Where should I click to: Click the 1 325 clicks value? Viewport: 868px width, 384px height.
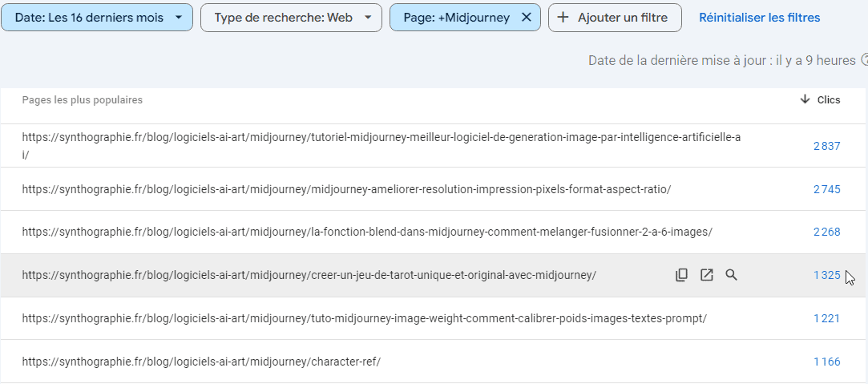coord(827,275)
